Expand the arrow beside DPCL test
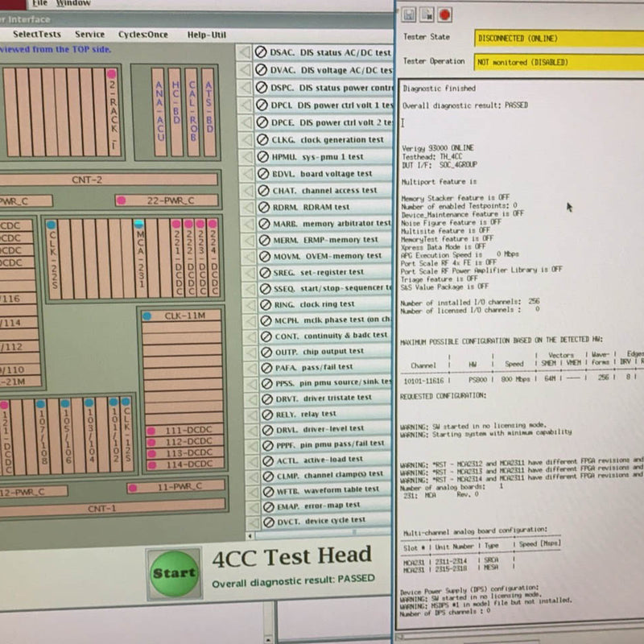Image resolution: width=644 pixels, height=644 pixels. pyautogui.click(x=246, y=105)
